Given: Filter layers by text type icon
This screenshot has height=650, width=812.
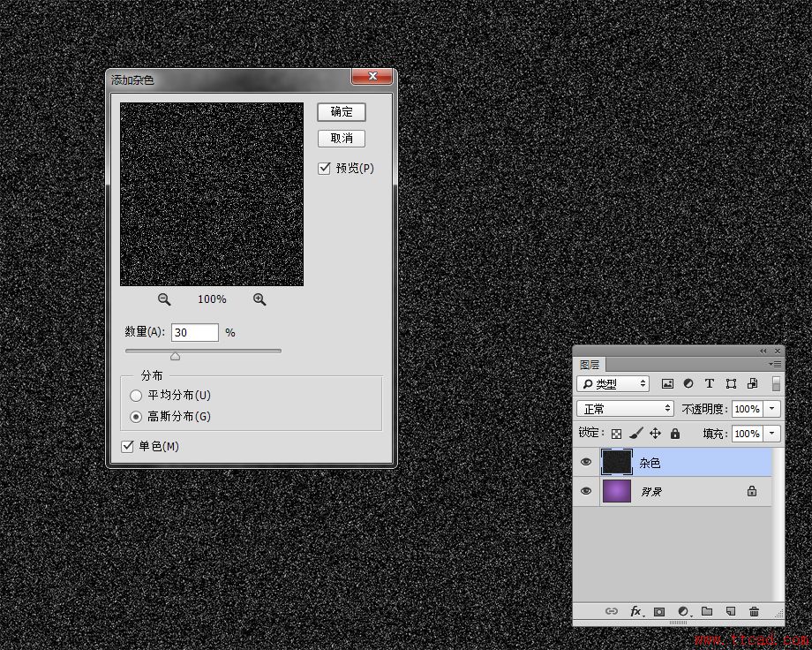Looking at the screenshot, I should [x=709, y=383].
